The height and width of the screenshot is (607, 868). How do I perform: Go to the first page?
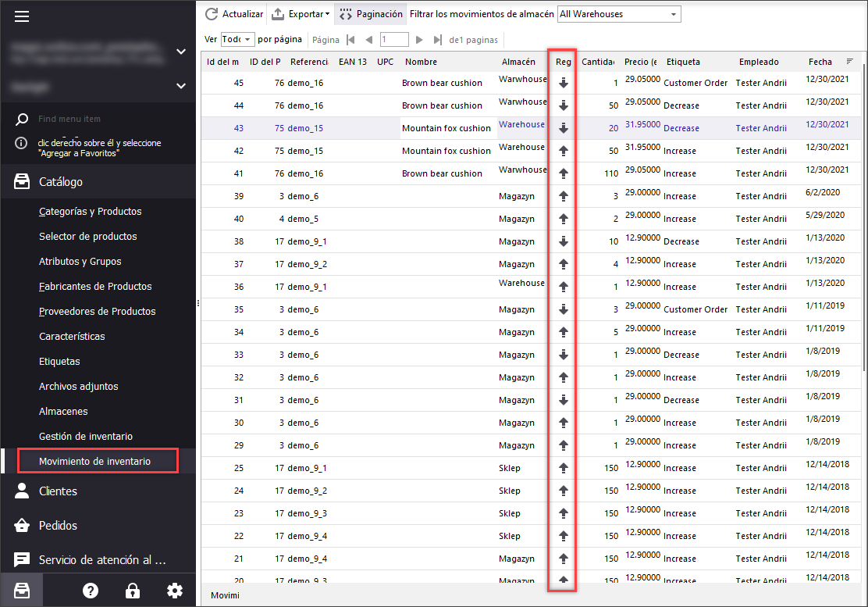point(350,40)
